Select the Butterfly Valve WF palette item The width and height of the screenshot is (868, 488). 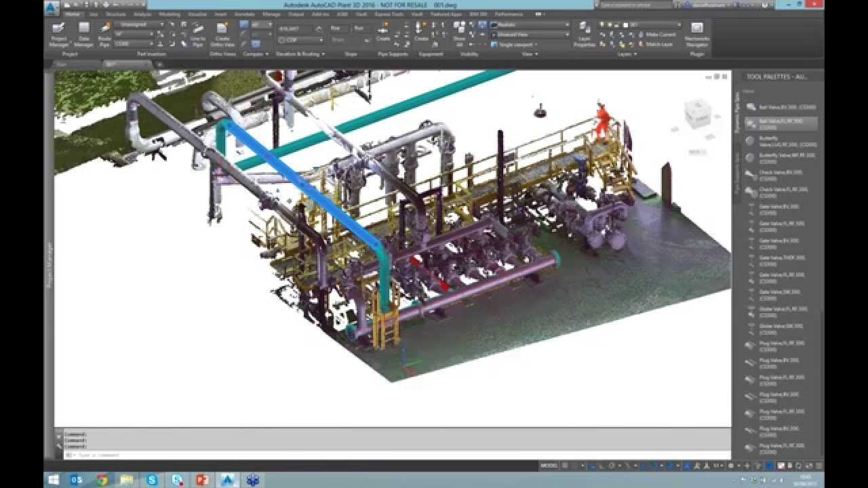click(x=781, y=158)
